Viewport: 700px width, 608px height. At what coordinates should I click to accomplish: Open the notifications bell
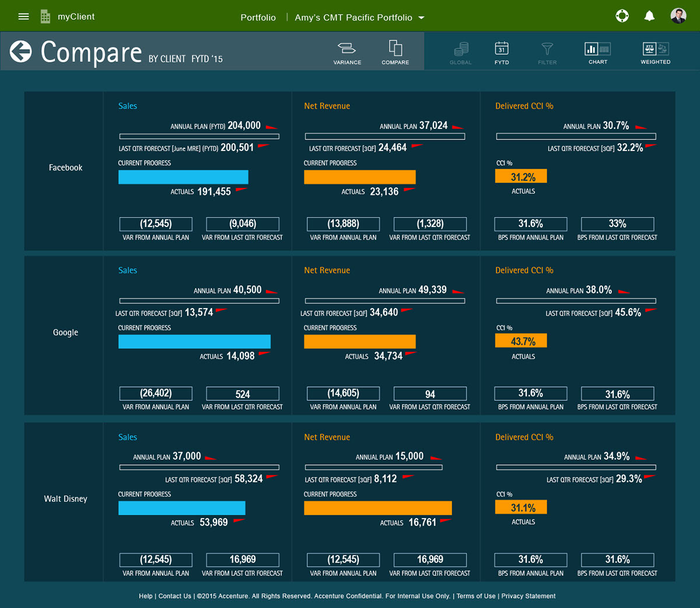coord(649,16)
